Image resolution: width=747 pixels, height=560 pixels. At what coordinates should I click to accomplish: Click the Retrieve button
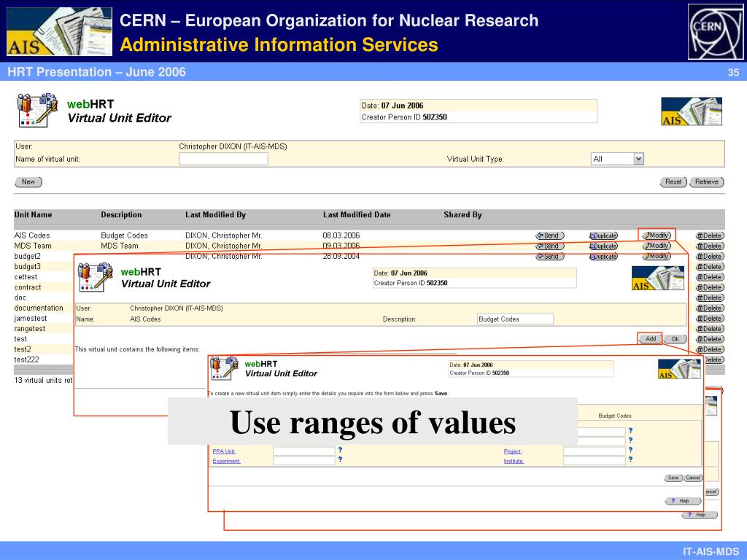point(706,182)
